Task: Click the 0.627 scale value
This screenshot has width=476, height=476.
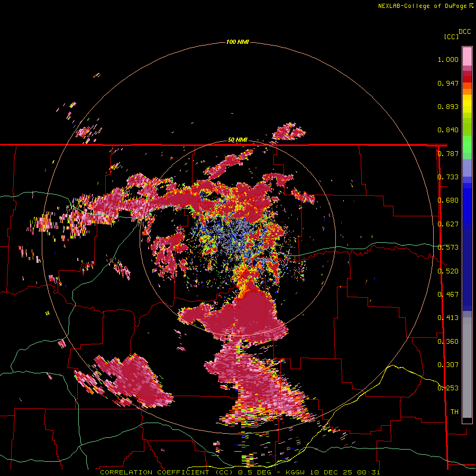Action: click(x=448, y=224)
